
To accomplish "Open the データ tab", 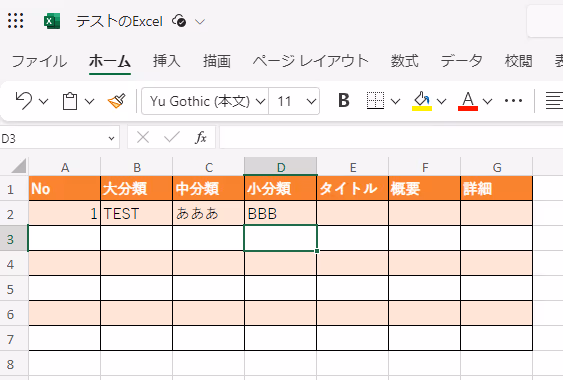I will 461,61.
